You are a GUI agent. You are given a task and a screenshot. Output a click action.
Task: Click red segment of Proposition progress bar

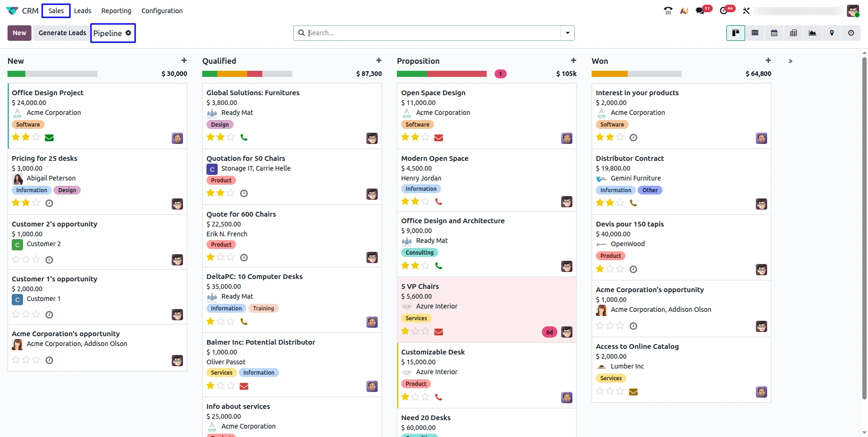457,74
